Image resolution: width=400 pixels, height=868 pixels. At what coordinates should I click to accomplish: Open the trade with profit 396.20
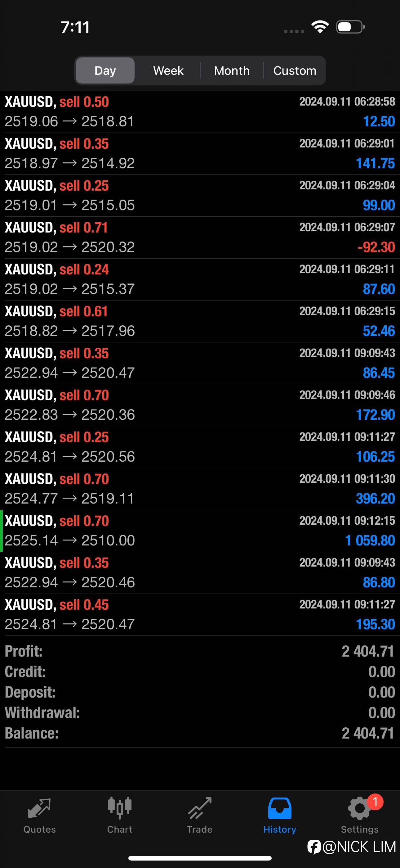tap(200, 489)
